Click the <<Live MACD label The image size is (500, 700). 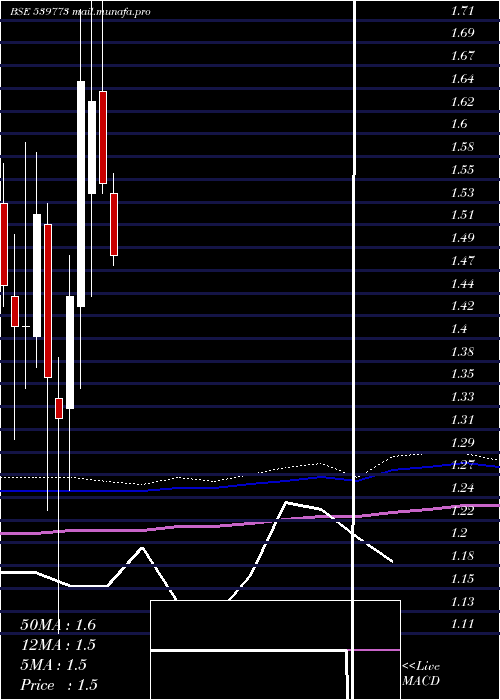coord(421,674)
